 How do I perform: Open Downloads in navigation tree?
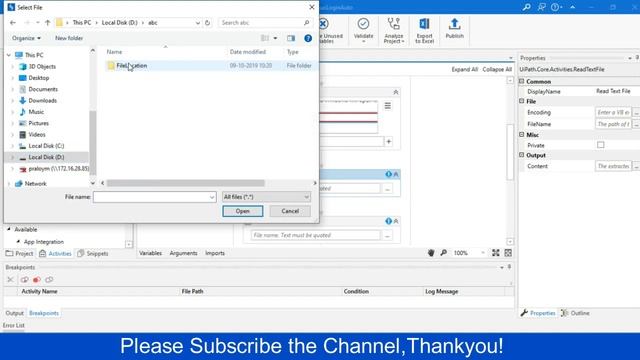42,100
